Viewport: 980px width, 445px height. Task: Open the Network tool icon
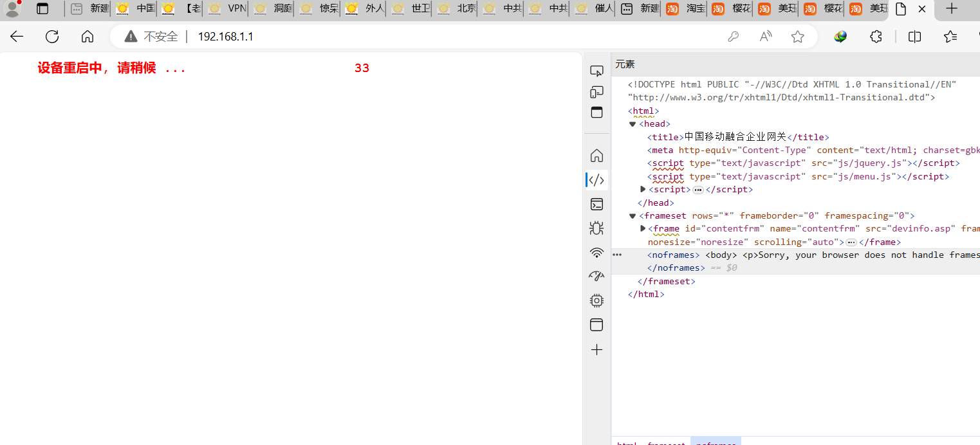(596, 252)
